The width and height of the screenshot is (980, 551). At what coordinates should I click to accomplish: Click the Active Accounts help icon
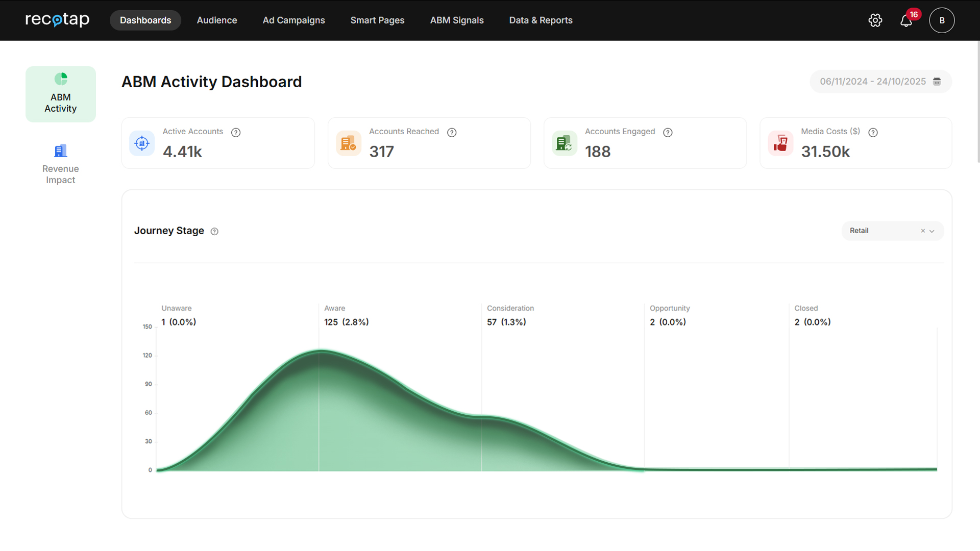pyautogui.click(x=236, y=133)
